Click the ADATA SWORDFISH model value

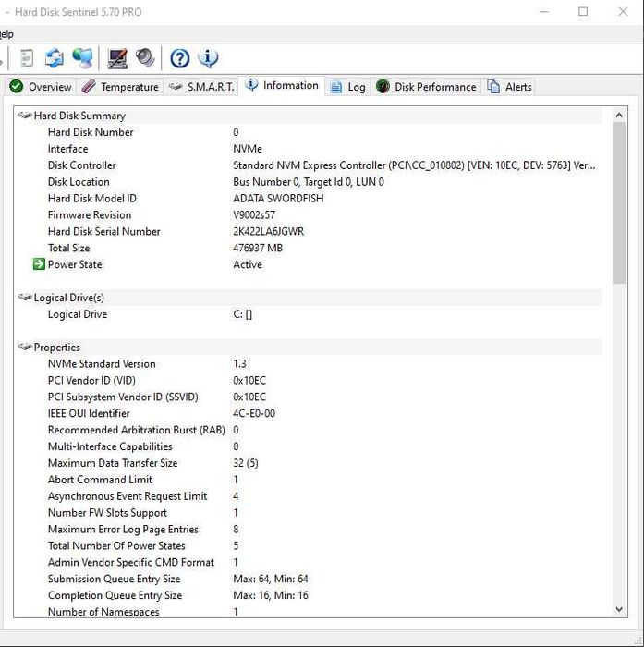[x=278, y=198]
